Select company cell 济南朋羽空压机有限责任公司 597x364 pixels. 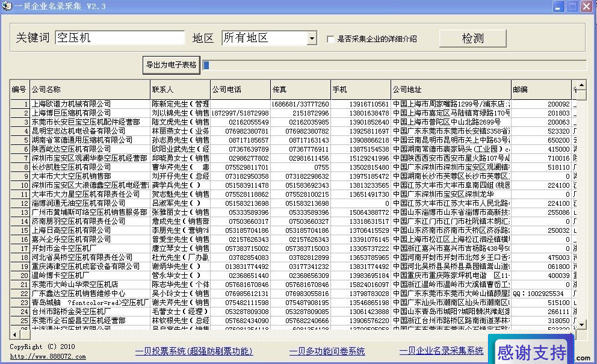(90, 221)
